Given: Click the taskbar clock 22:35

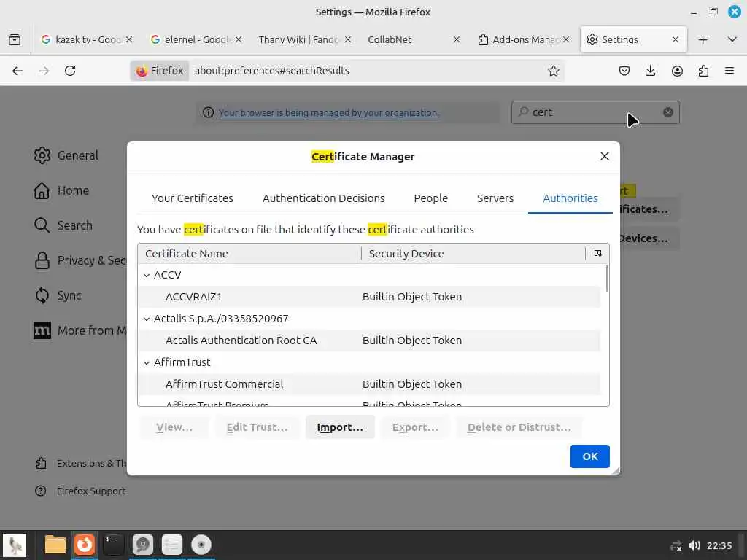Looking at the screenshot, I should pyautogui.click(x=719, y=545).
